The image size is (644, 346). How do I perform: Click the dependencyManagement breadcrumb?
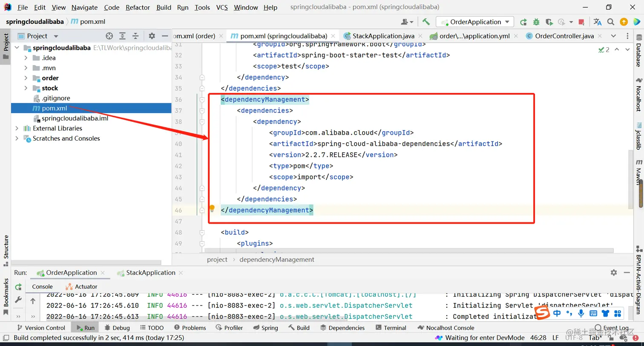[x=277, y=259]
